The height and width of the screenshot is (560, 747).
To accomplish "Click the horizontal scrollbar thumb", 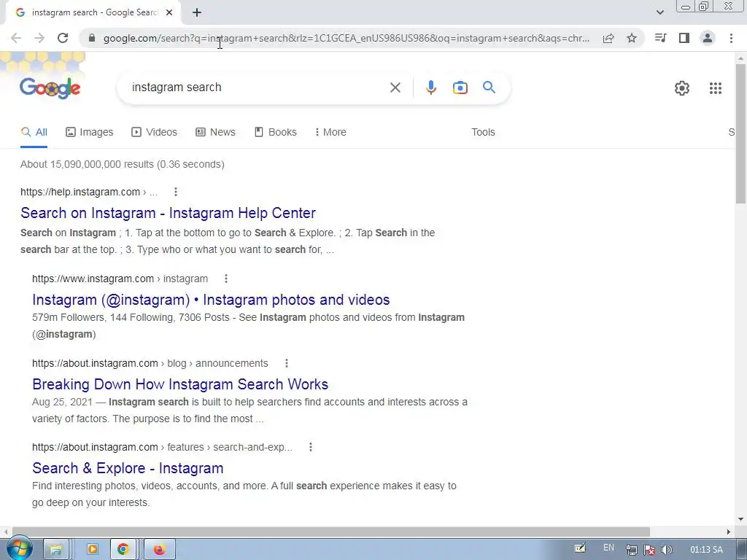I will click(331, 532).
